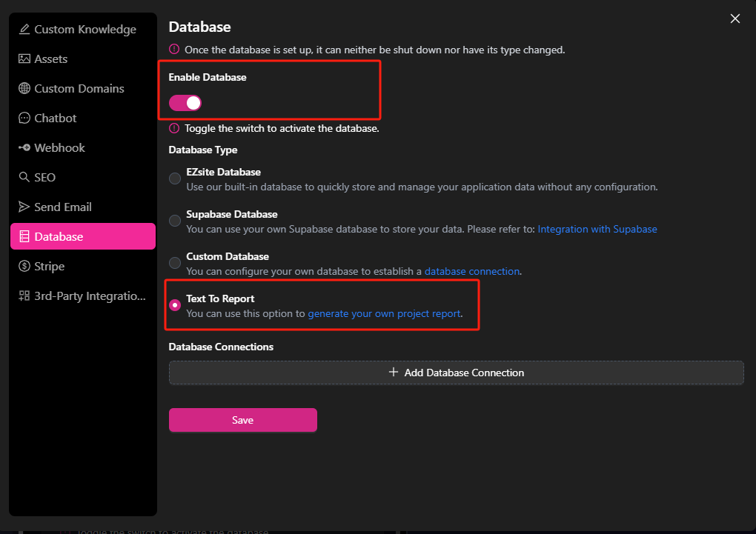Screen dimensions: 756x534
Task: Click the Enable Database label
Action: (208, 77)
